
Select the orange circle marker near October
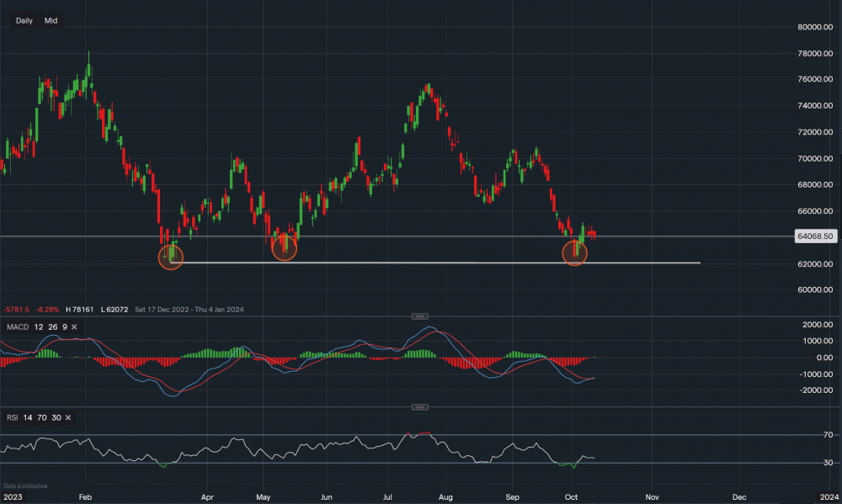[574, 252]
